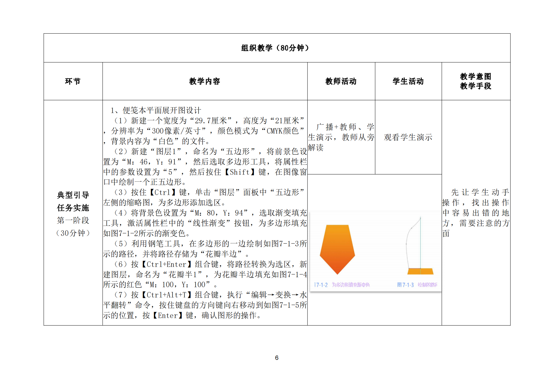Click the teacher activity text '广播+教师、学生演示'

(341, 132)
